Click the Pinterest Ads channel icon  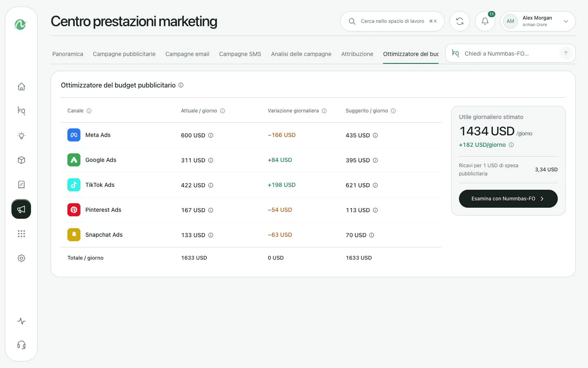74,210
